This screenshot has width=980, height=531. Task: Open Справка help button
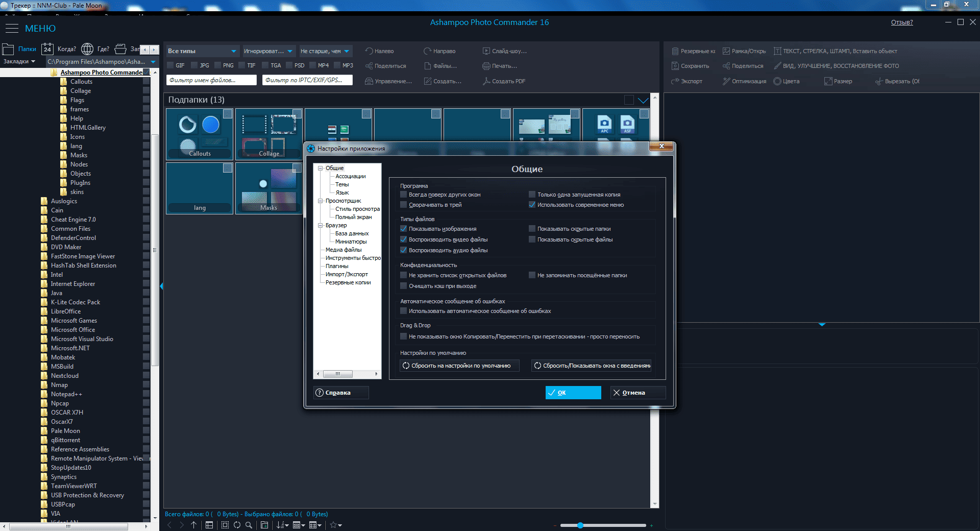tap(341, 393)
